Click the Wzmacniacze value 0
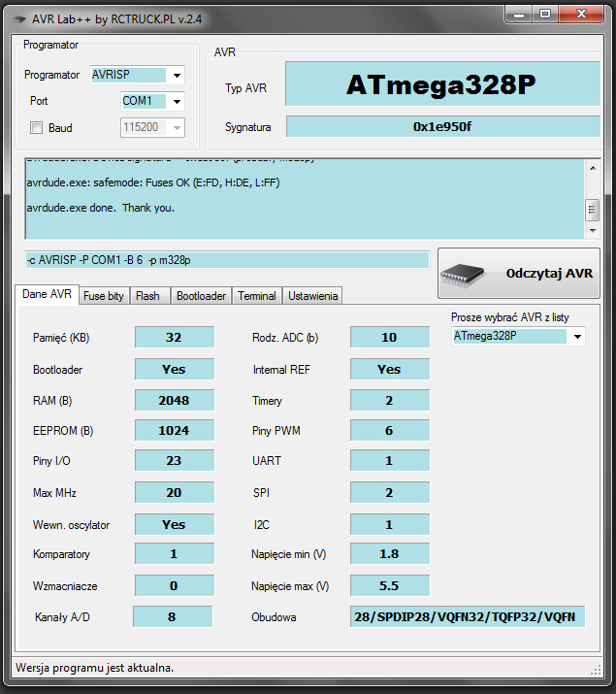The width and height of the screenshot is (616, 694). 175,585
